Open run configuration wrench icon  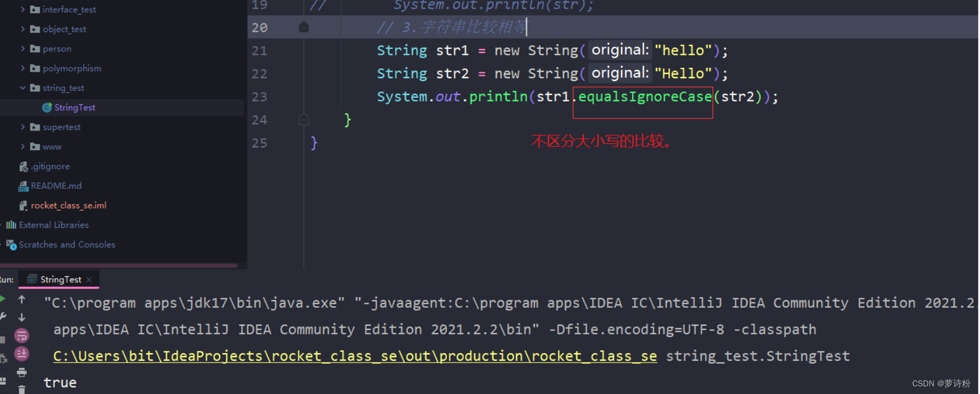pos(3,316)
